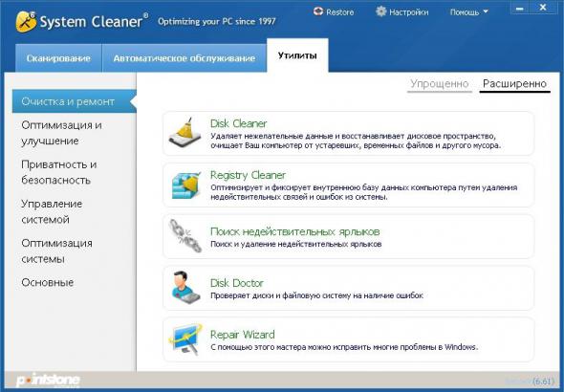Viewport: 564px width, 392px height.
Task: Open Disk Doctor person icon
Action: pos(185,288)
